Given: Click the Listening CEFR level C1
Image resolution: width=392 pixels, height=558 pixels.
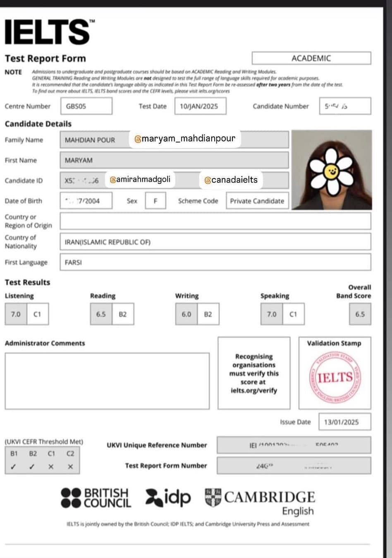Looking at the screenshot, I should pyautogui.click(x=38, y=314).
